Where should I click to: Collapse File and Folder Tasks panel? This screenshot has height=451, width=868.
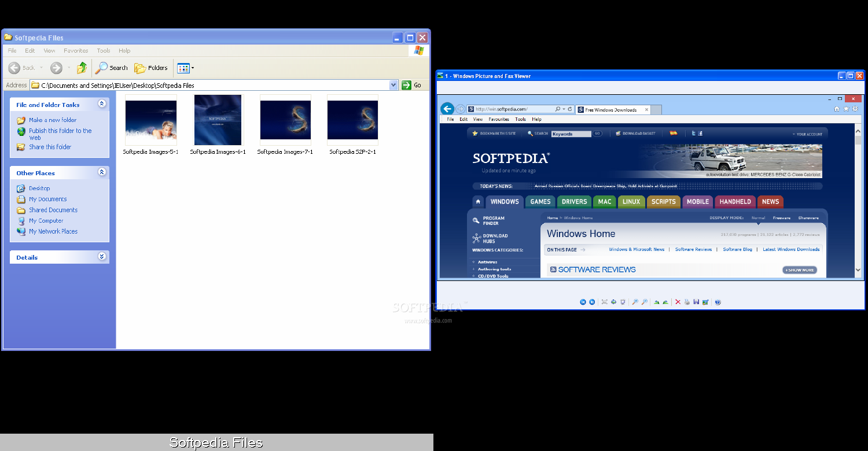click(x=102, y=103)
